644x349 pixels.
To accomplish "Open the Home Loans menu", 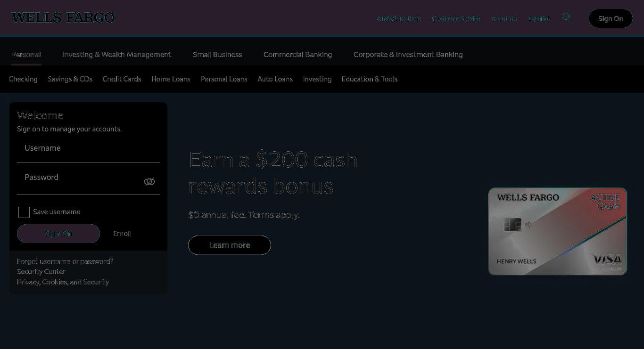I will 171,79.
